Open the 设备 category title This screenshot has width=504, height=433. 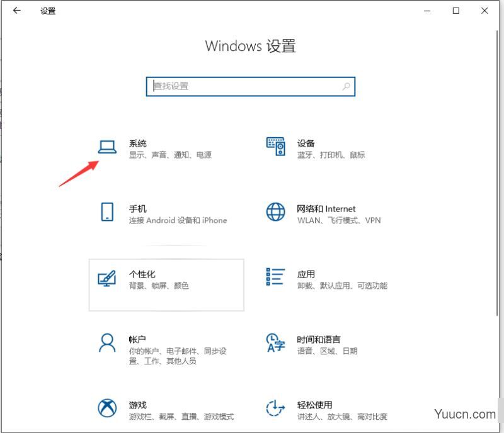(x=306, y=143)
